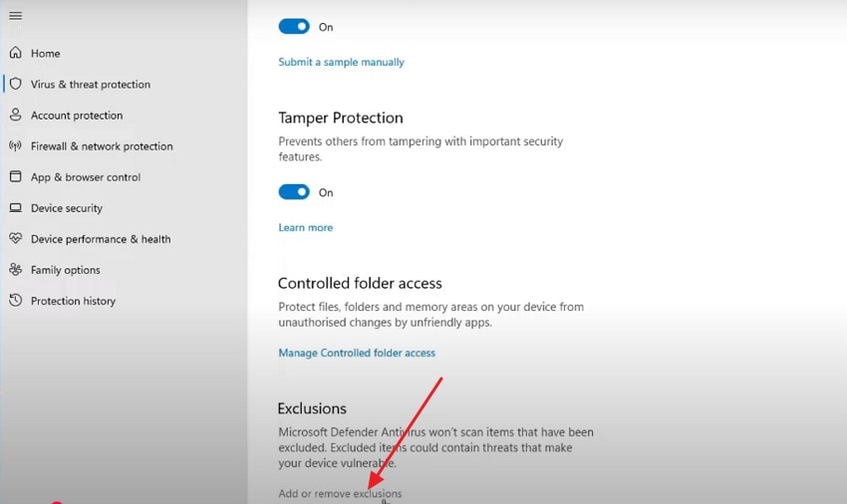Open Manage Controlled folder access
Viewport: 847px width, 504px height.
click(356, 353)
